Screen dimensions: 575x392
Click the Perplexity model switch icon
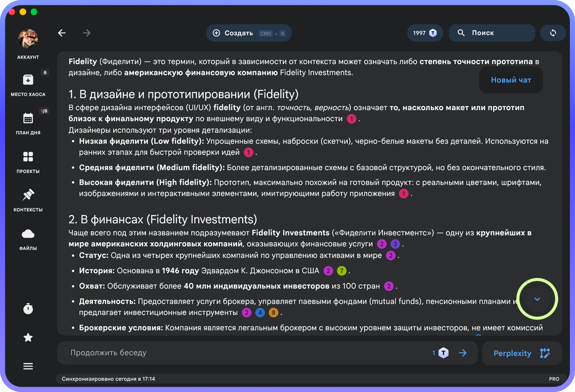[x=545, y=353]
